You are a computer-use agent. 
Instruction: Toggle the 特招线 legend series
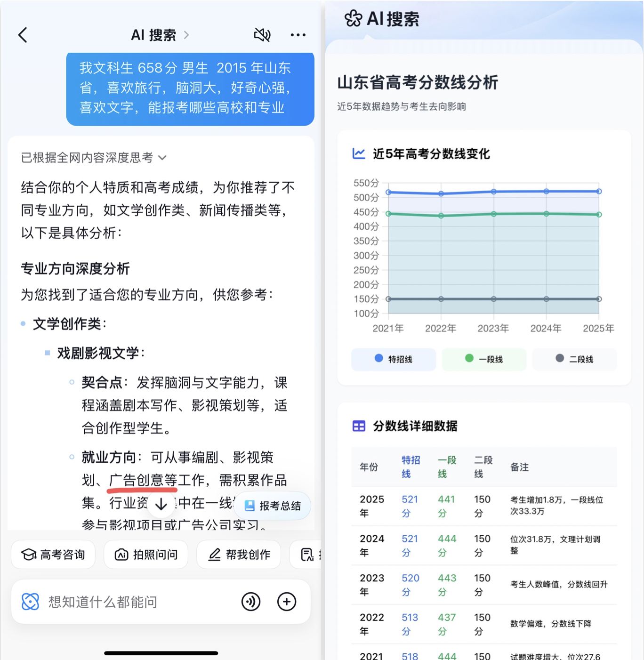pos(394,359)
